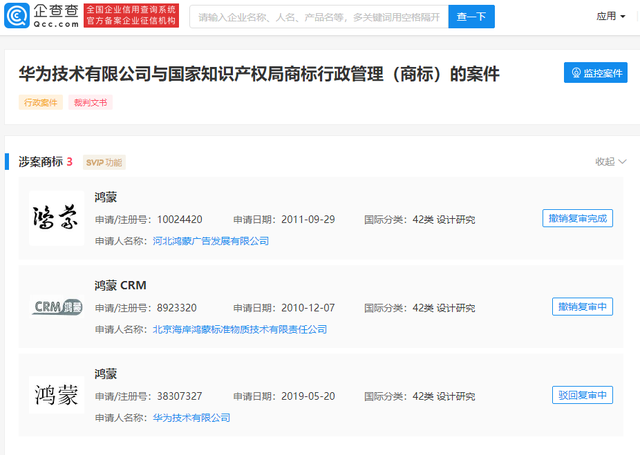Click the 撤销复审中 status button
The height and width of the screenshot is (455, 640).
pyautogui.click(x=582, y=307)
